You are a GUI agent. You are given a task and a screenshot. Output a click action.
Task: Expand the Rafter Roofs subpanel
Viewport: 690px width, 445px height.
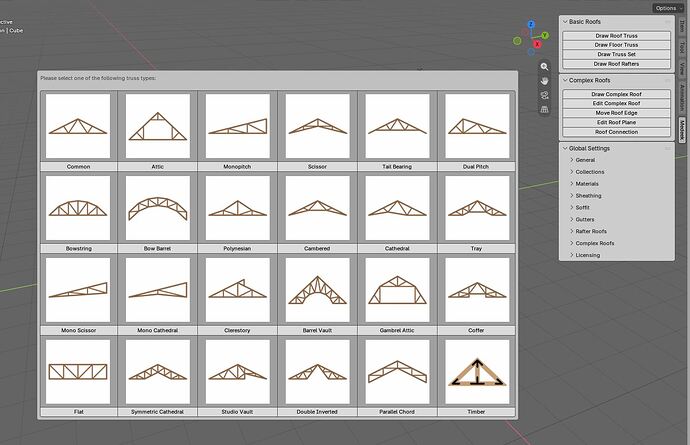coord(572,231)
